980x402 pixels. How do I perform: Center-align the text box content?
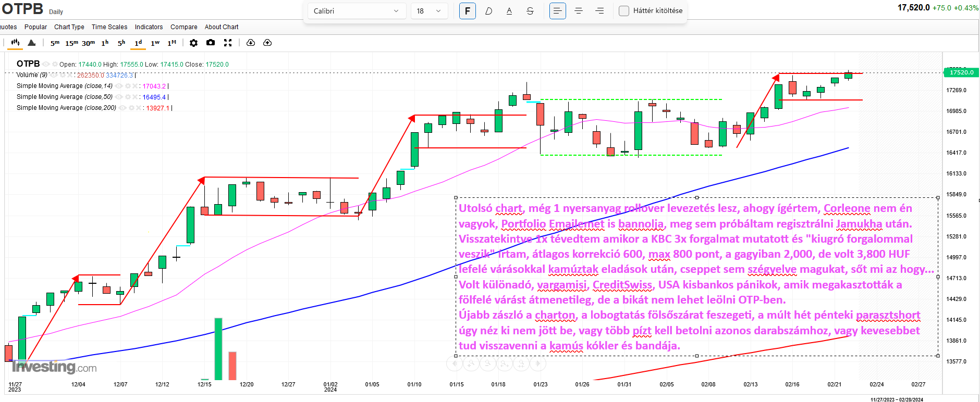point(579,11)
